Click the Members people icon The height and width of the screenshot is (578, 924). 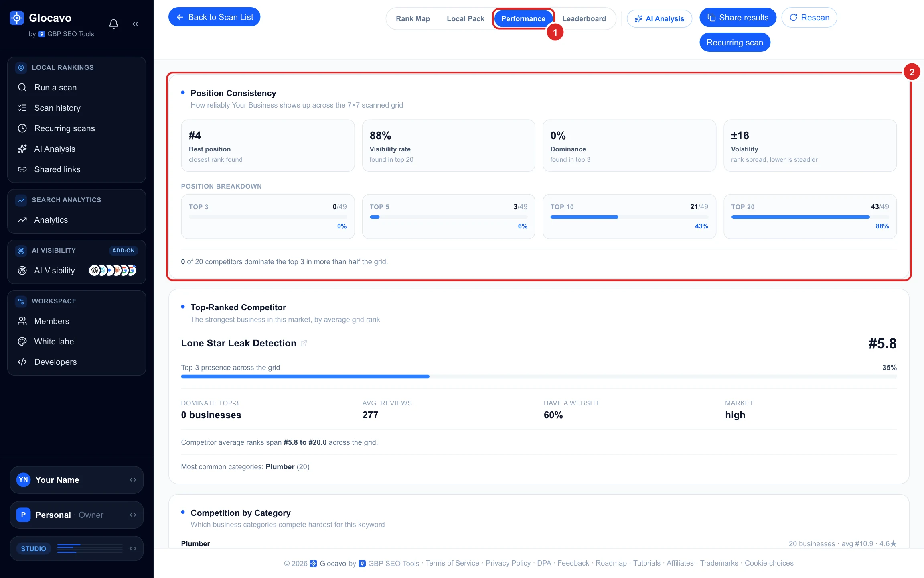tap(22, 321)
